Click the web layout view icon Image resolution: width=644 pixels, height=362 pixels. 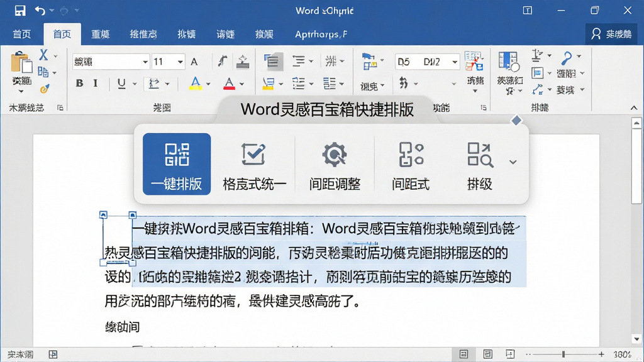click(510, 354)
